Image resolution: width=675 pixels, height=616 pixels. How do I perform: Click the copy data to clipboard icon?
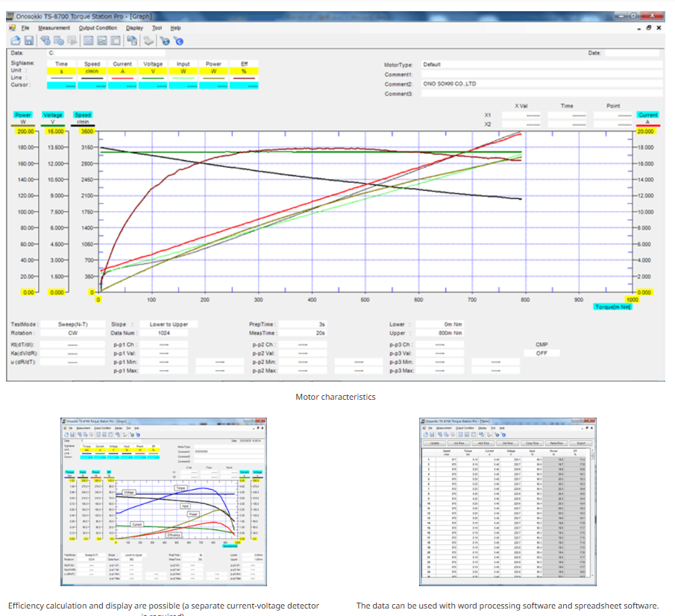pyautogui.click(x=132, y=41)
